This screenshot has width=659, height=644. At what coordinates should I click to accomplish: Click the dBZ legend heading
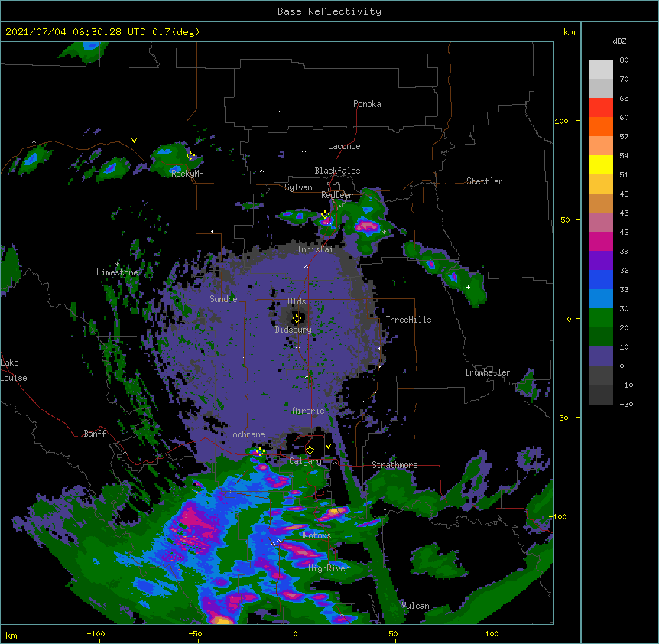coord(619,41)
